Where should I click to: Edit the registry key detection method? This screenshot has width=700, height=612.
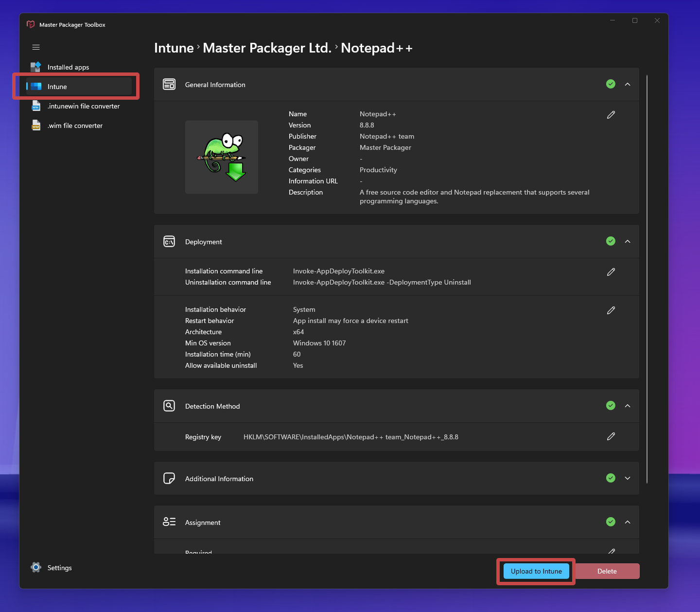[611, 436]
